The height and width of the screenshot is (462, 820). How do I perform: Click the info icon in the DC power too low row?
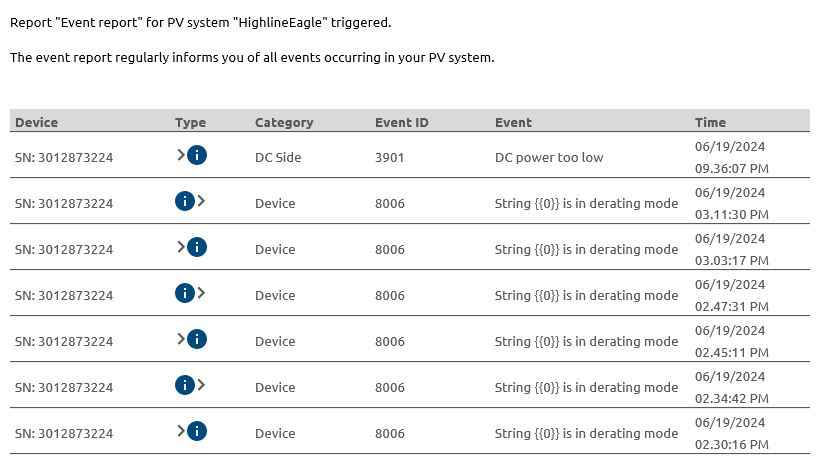[197, 155]
